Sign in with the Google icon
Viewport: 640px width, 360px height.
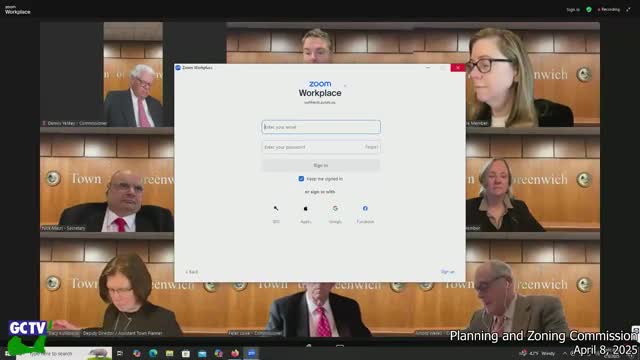click(335, 209)
